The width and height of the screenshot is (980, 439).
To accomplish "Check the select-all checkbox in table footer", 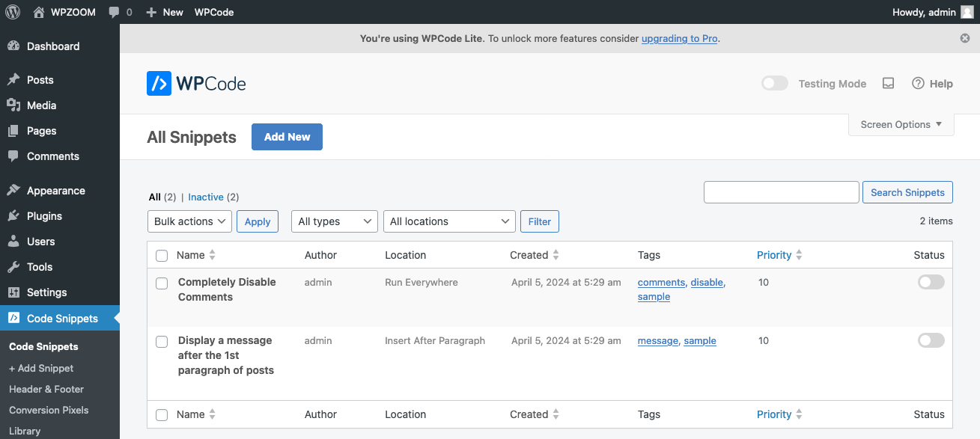I will click(x=162, y=415).
